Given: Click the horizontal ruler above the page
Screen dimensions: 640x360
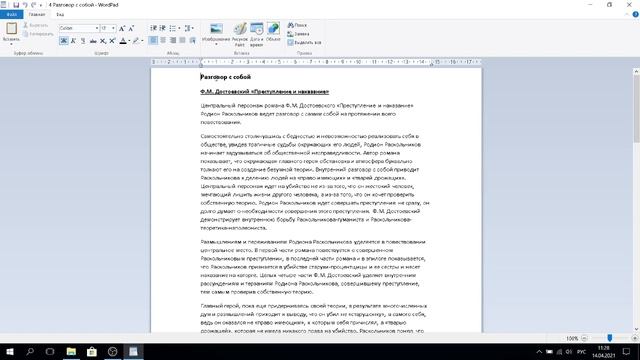Looking at the screenshot, I should pos(316,62).
